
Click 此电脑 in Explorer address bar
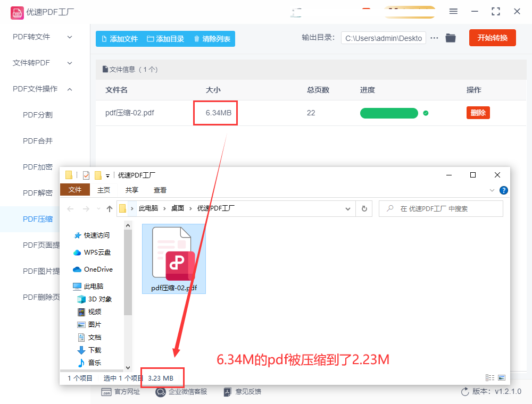click(148, 208)
